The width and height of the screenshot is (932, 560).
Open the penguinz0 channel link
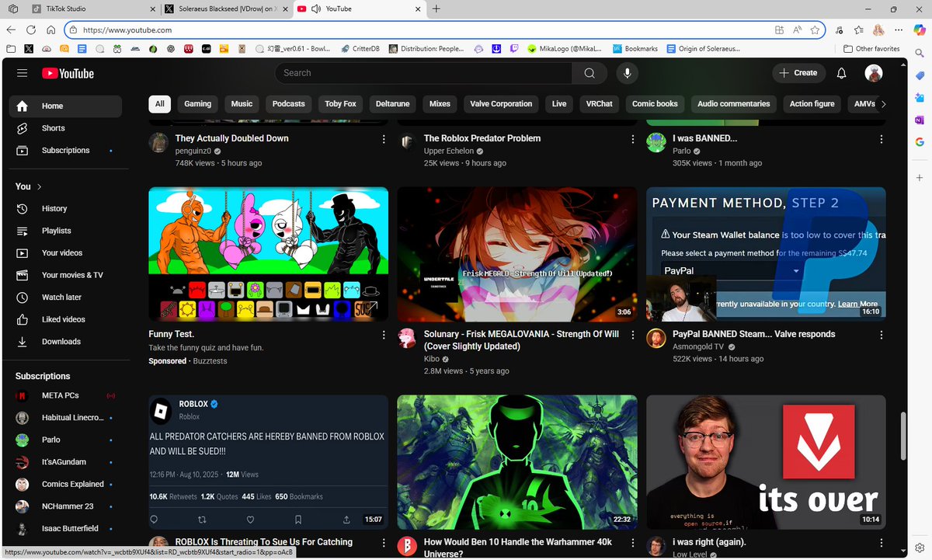[193, 151]
